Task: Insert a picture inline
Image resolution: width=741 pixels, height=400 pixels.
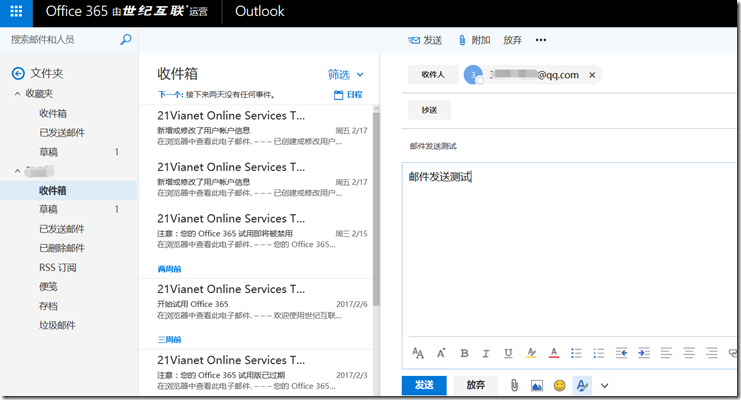Action: [537, 386]
